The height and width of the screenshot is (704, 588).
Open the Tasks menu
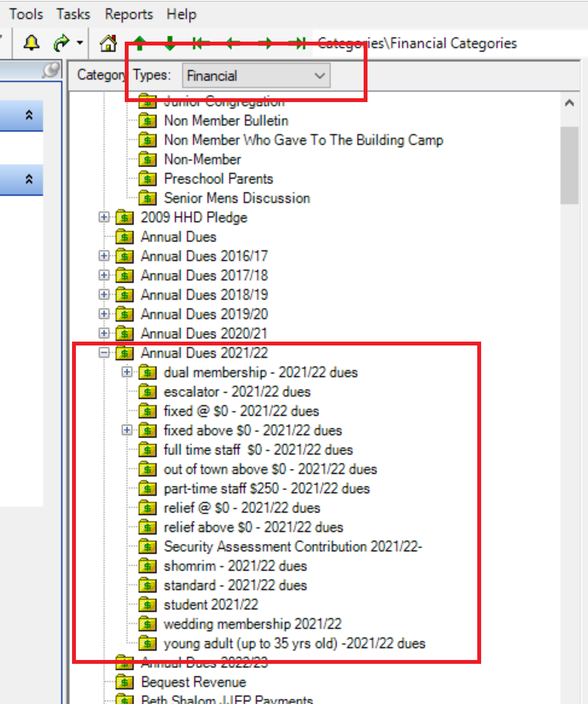click(73, 14)
